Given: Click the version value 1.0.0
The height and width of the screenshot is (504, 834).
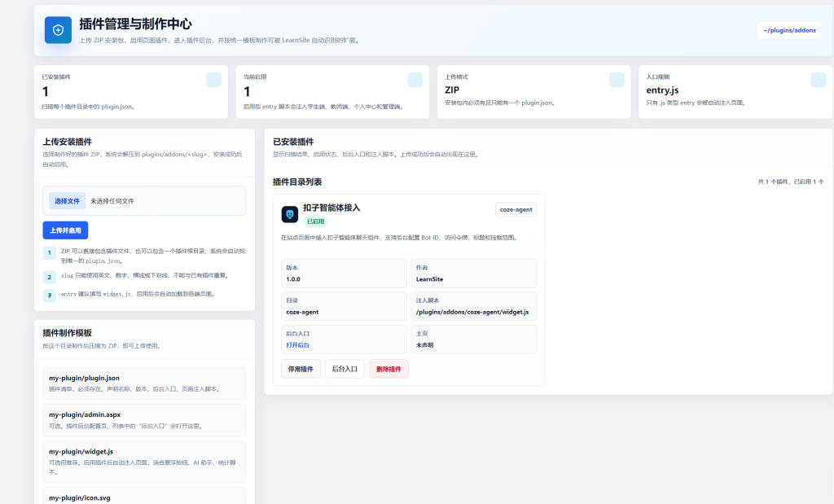Looking at the screenshot, I should click(x=293, y=279).
